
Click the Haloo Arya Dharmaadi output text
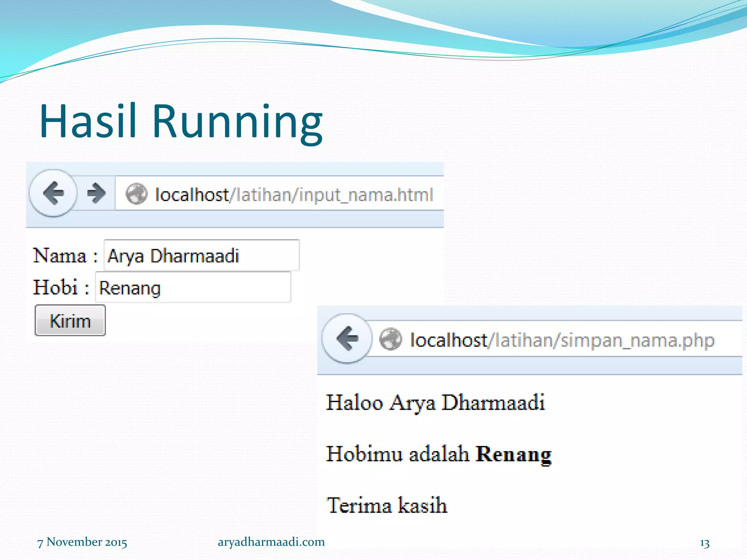tap(435, 403)
